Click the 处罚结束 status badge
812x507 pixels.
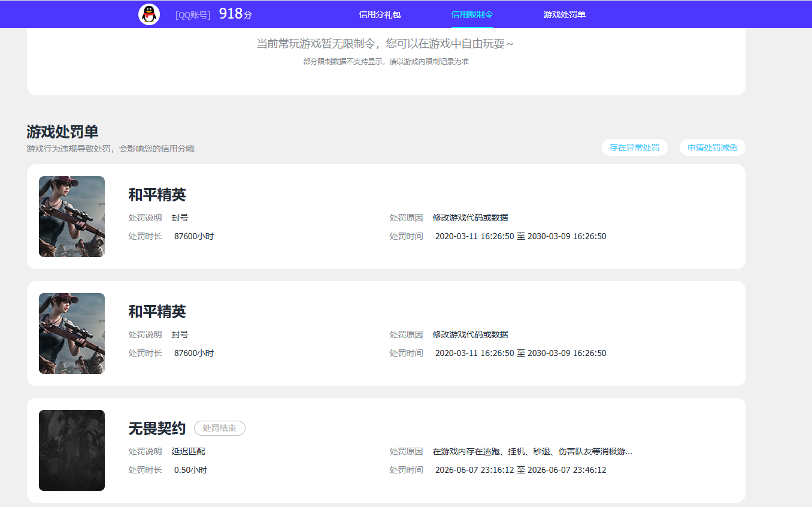[x=220, y=428]
